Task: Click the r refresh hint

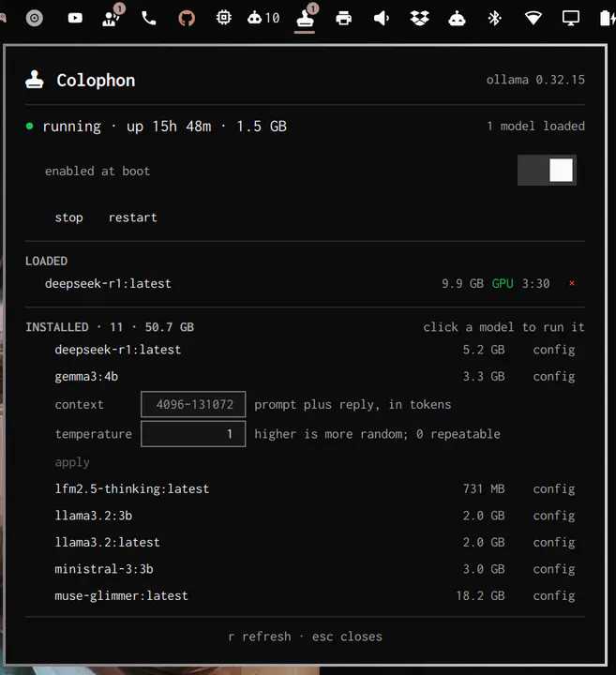Action: (260, 637)
